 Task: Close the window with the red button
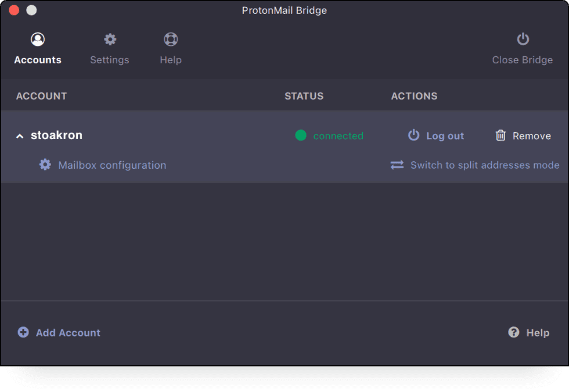tap(14, 10)
